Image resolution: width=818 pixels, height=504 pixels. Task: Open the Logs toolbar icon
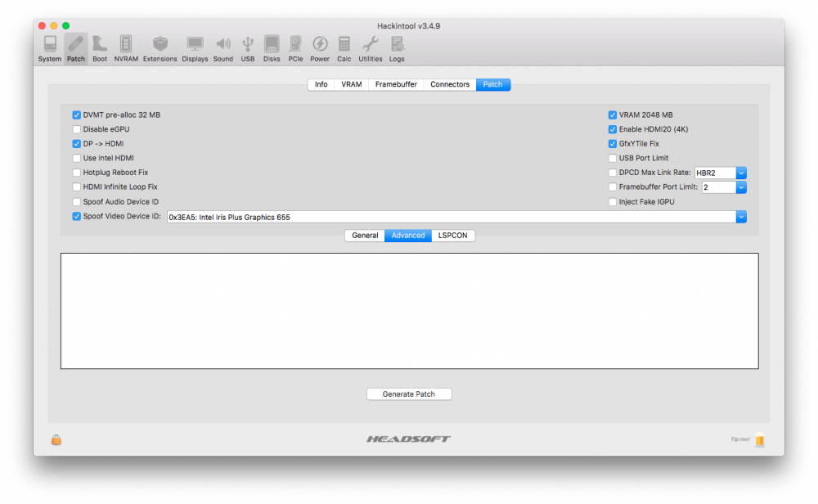(x=397, y=49)
